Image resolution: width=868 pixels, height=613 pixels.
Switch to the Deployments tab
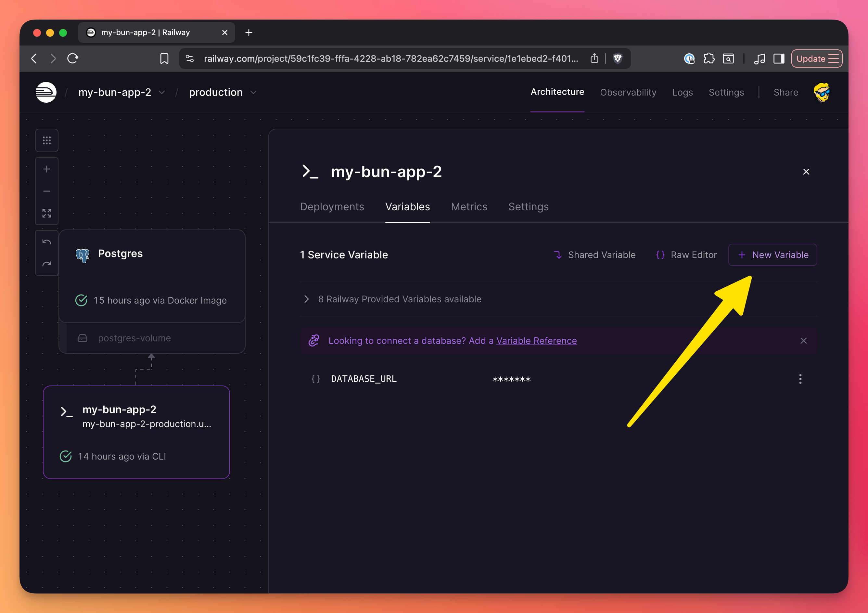332,207
